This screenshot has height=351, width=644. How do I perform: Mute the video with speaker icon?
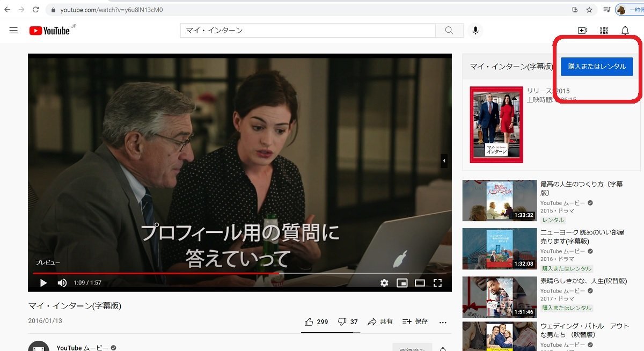62,283
